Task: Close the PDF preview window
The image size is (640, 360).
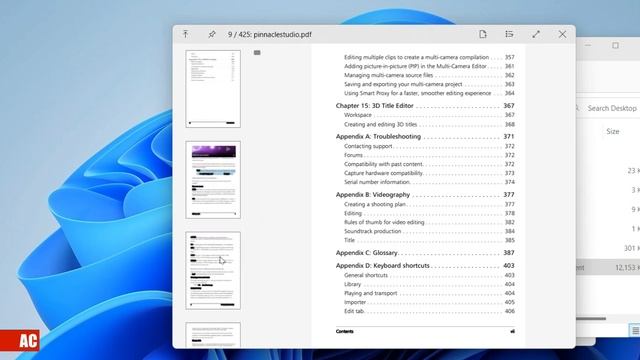Action: (x=562, y=34)
